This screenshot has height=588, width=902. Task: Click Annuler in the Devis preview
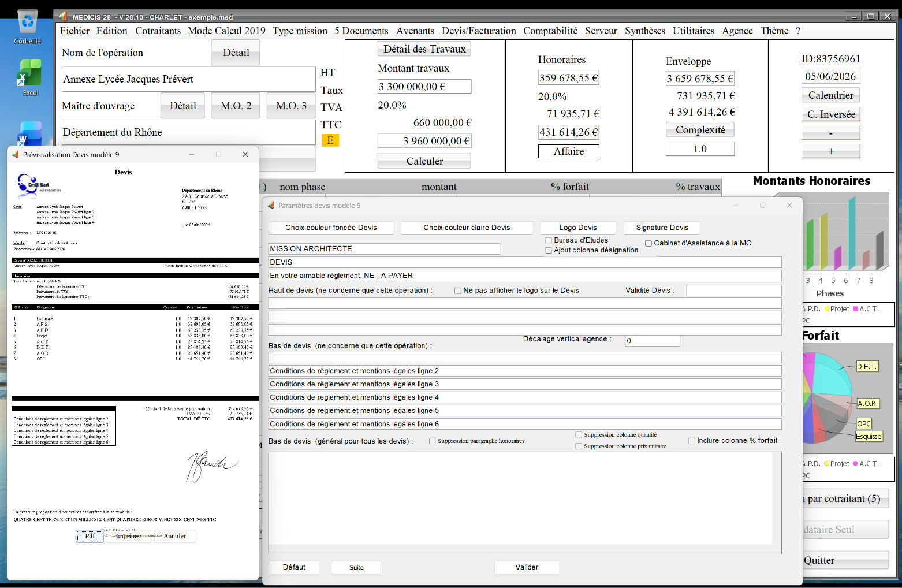(x=174, y=536)
